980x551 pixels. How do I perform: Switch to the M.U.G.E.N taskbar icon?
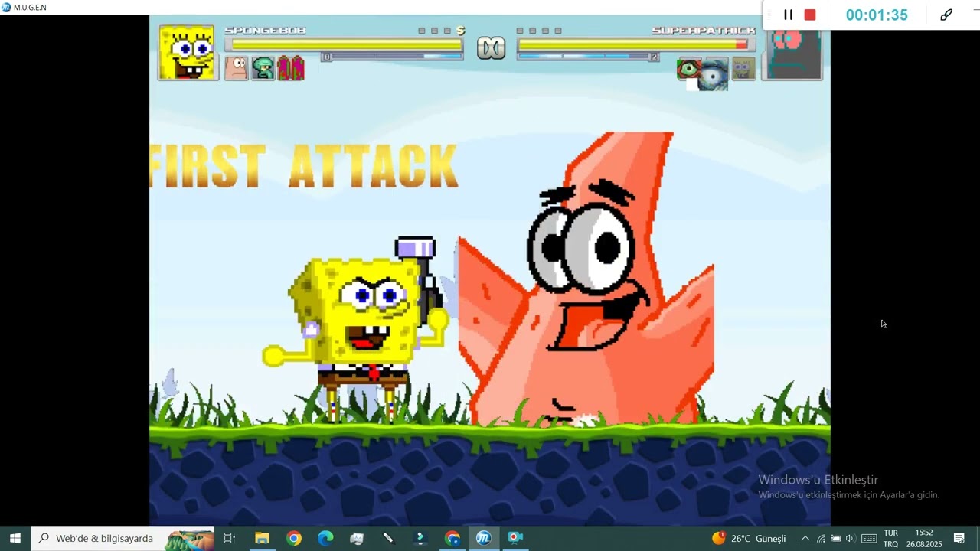click(483, 538)
